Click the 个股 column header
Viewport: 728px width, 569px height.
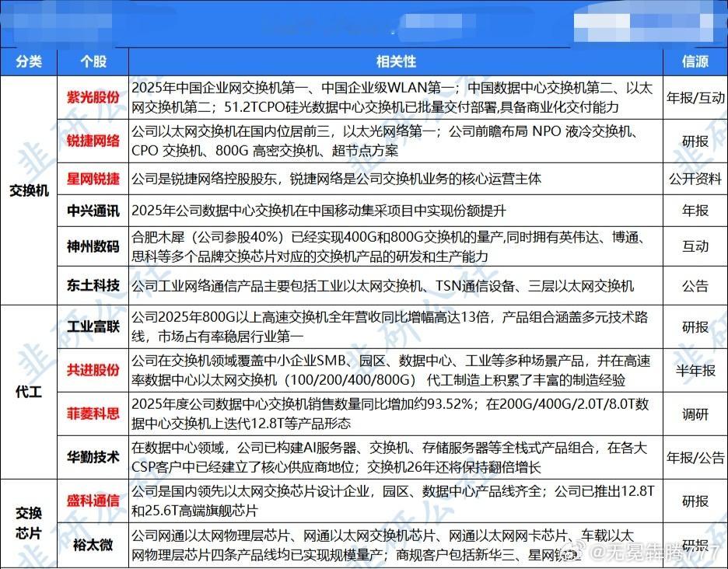[x=93, y=61]
